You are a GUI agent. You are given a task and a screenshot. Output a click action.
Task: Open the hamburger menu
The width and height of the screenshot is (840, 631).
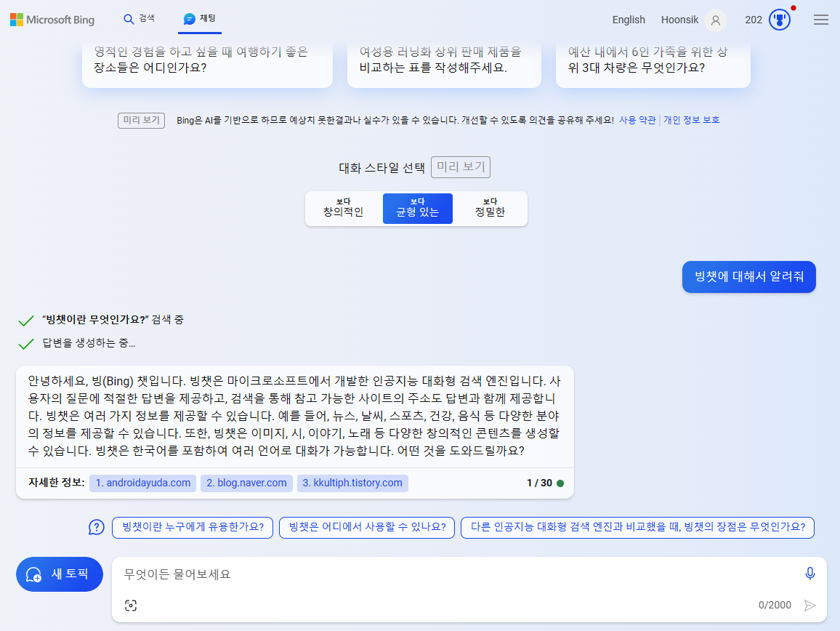(x=821, y=20)
